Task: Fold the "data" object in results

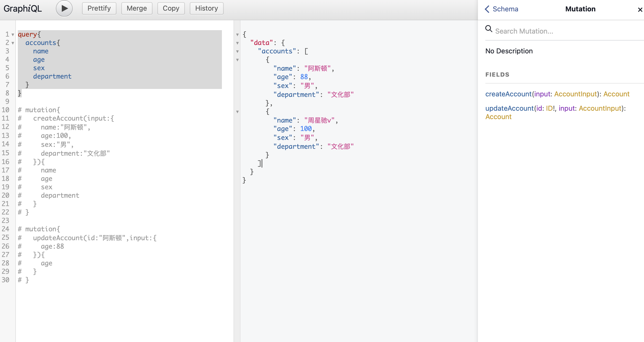Action: [x=237, y=43]
